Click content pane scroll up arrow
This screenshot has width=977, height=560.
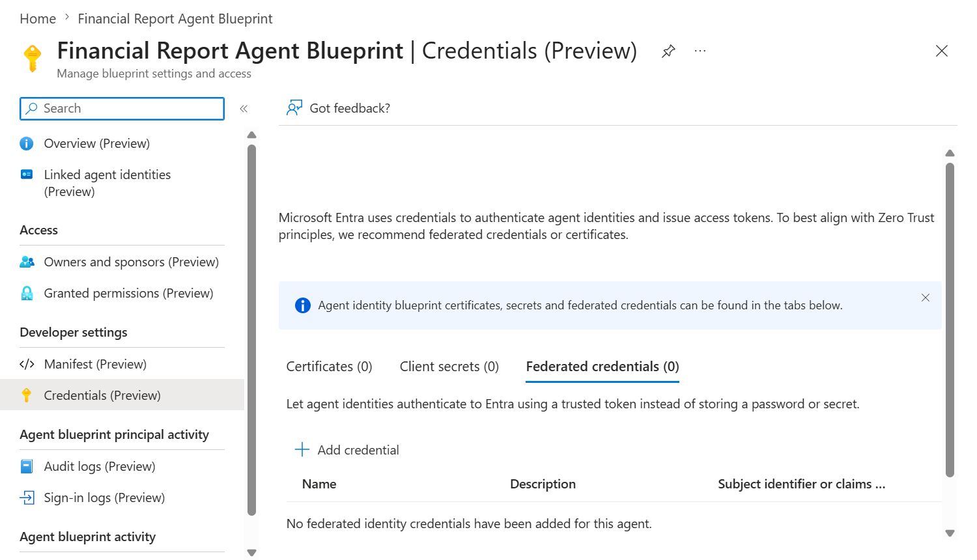pyautogui.click(x=950, y=154)
